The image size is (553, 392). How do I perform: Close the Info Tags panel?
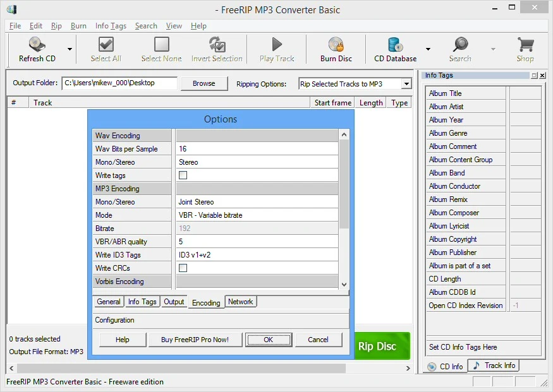542,75
